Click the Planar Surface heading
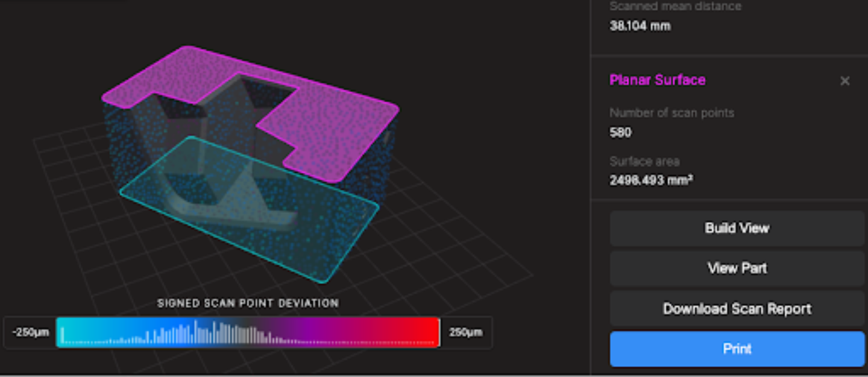The width and height of the screenshot is (868, 377). pyautogui.click(x=657, y=80)
